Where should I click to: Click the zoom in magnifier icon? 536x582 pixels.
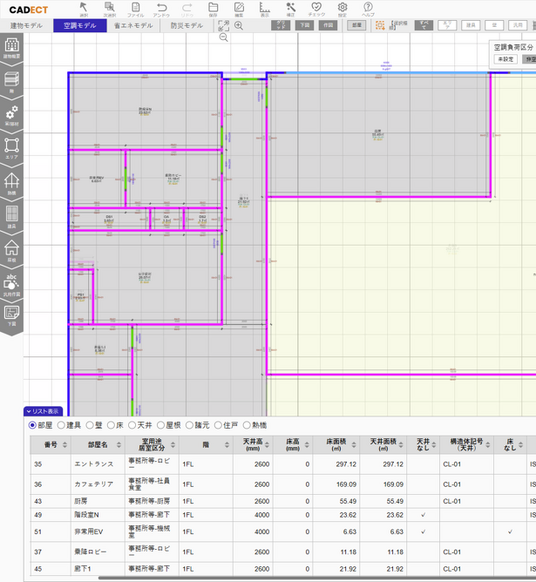239,25
